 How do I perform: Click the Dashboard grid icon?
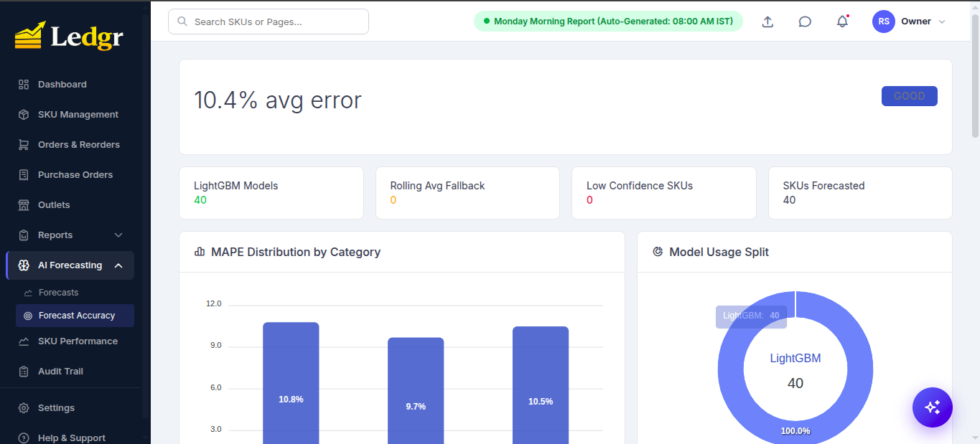click(24, 85)
